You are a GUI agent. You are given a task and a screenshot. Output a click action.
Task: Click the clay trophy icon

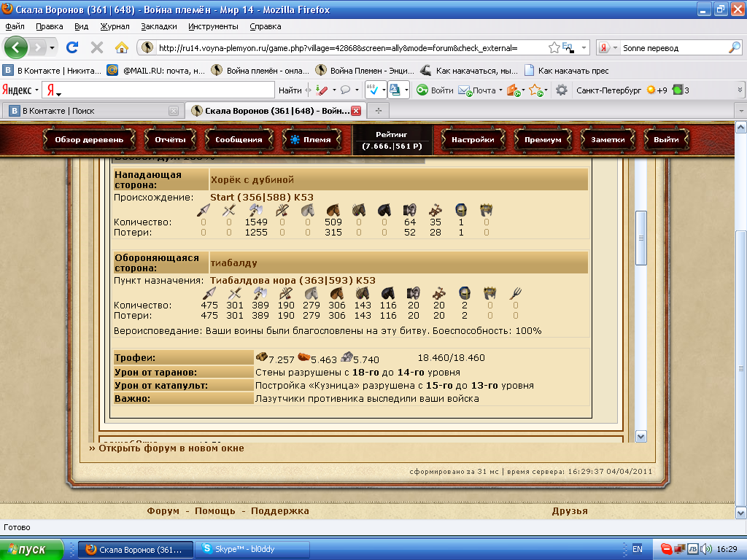pos(304,357)
